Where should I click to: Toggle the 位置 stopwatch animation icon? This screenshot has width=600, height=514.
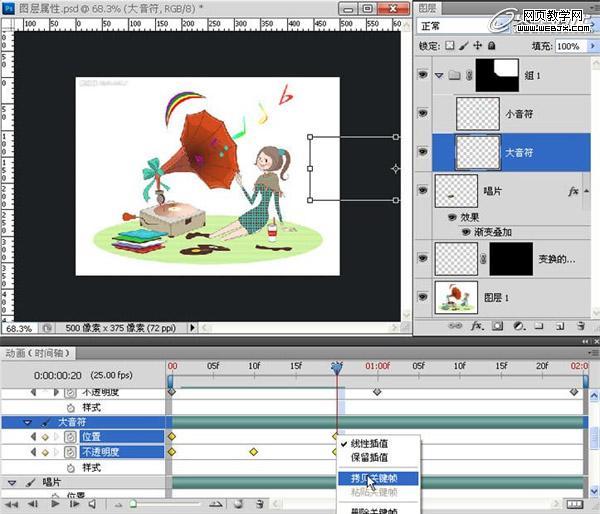pos(71,437)
